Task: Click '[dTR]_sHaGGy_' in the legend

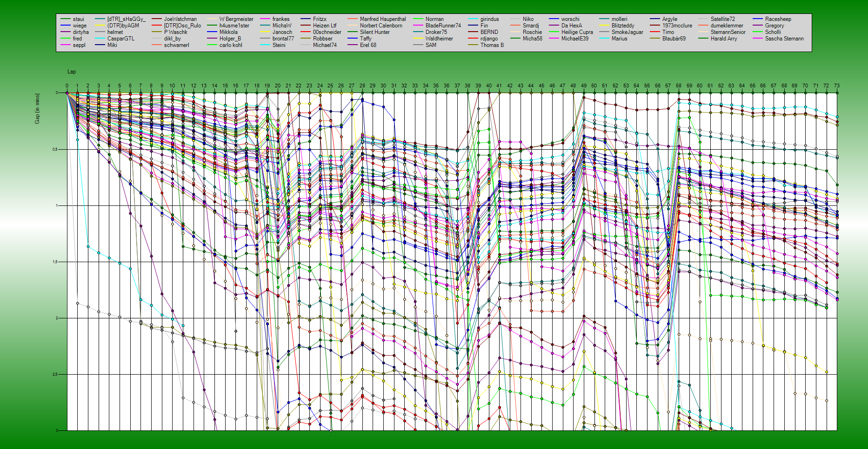Action: click(120, 19)
